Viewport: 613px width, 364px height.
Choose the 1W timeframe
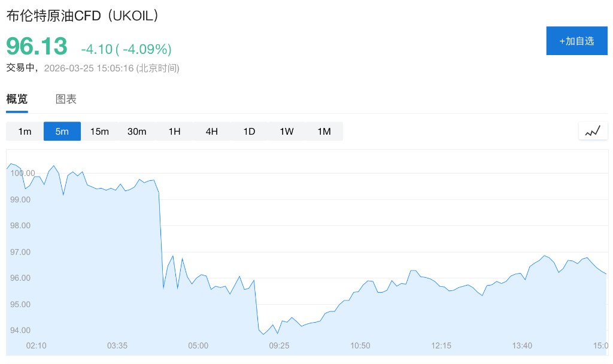click(287, 131)
